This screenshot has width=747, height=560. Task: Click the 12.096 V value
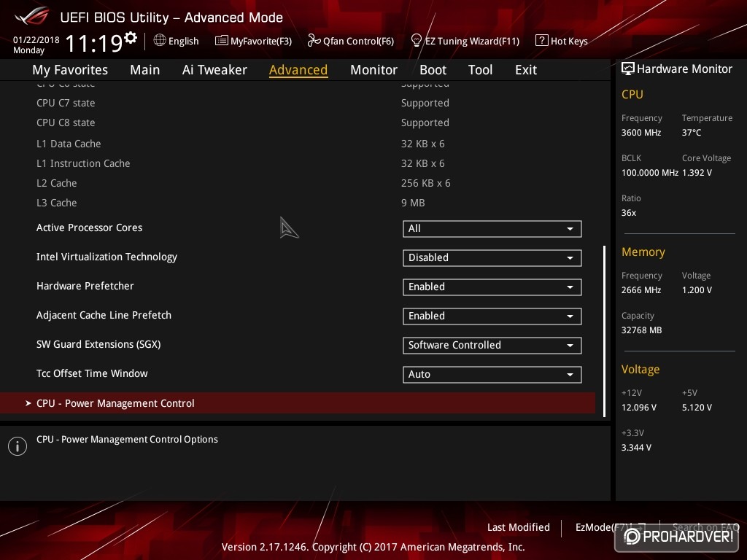(639, 408)
